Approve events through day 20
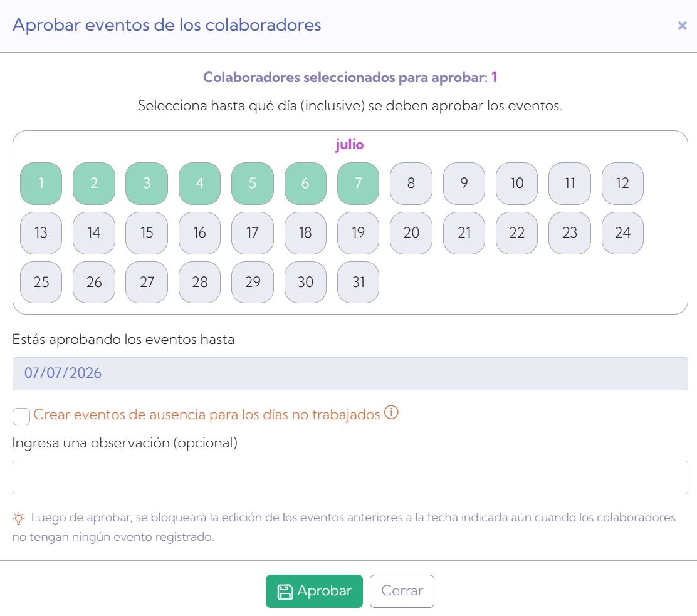Viewport: 697px width, 616px height. (x=411, y=233)
